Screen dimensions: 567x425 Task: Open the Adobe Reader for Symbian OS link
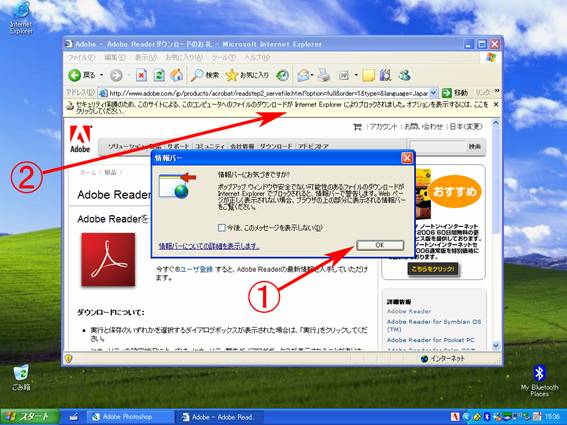(x=434, y=326)
